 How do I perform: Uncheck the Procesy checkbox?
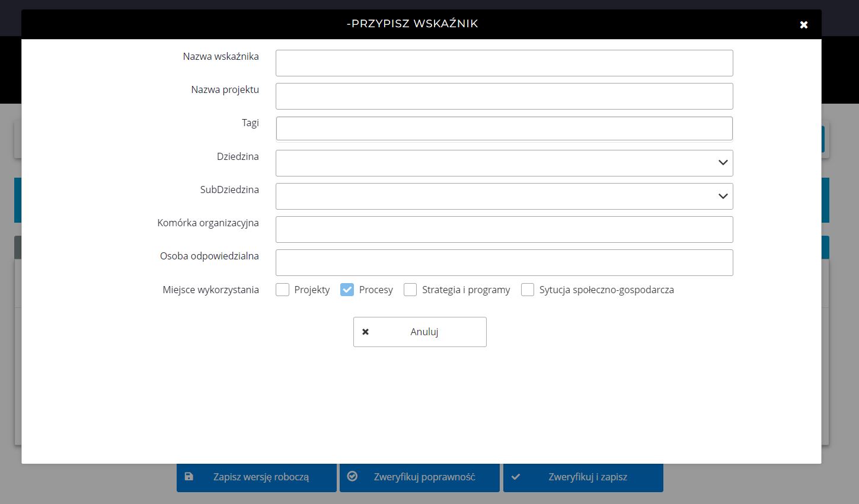(x=347, y=290)
